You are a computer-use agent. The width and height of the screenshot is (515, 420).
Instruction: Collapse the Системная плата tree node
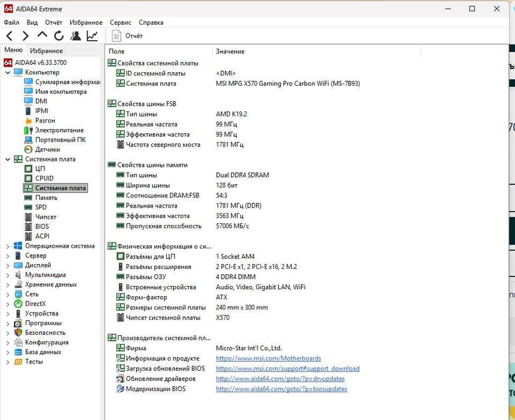pos(8,159)
